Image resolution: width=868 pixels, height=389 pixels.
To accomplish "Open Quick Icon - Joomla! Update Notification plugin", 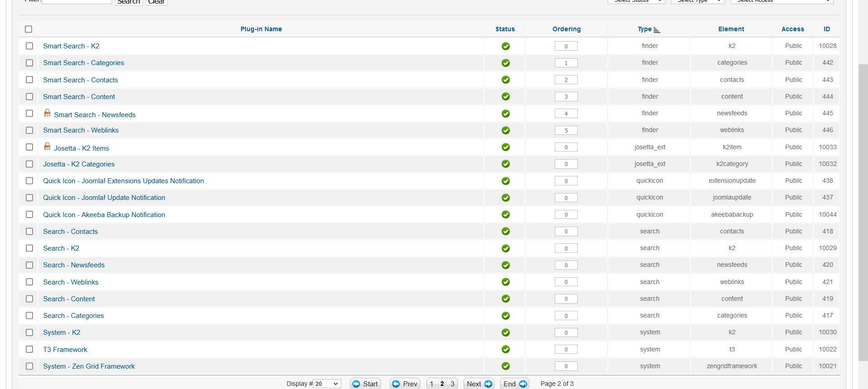I will pos(104,198).
